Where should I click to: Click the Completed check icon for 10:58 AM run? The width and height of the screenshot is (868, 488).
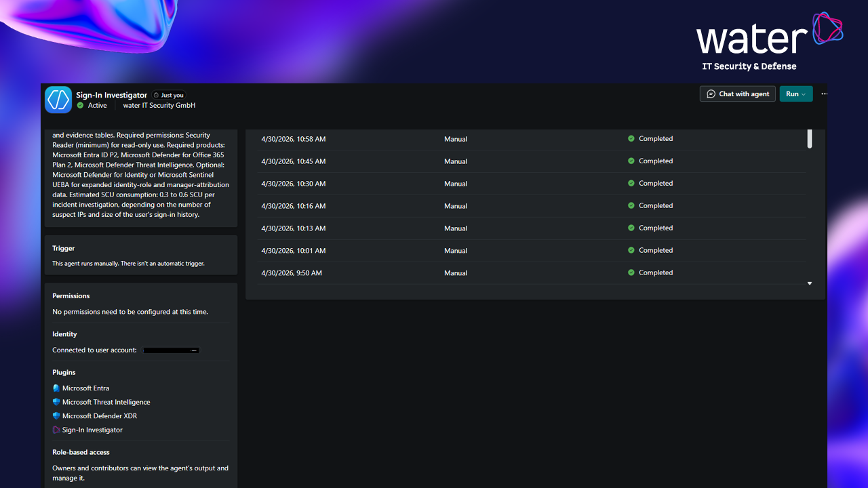(631, 138)
